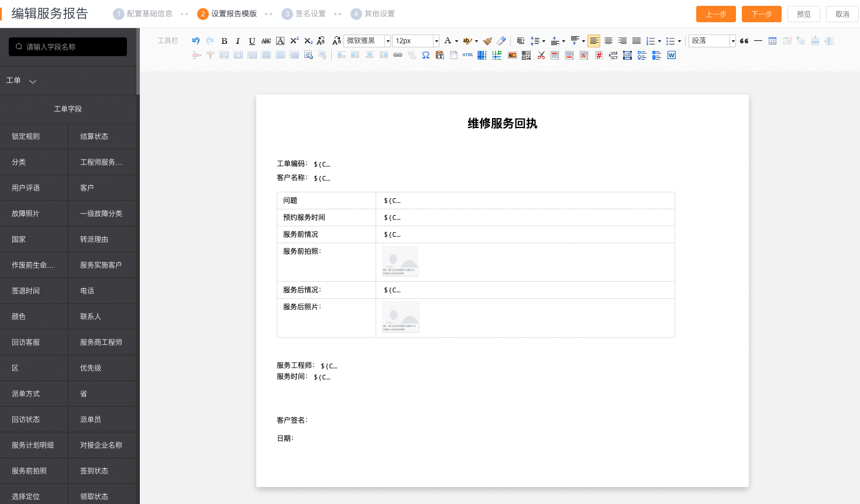Image resolution: width=860 pixels, height=504 pixels.
Task: Click the eraser clear-format icon
Action: 501,41
